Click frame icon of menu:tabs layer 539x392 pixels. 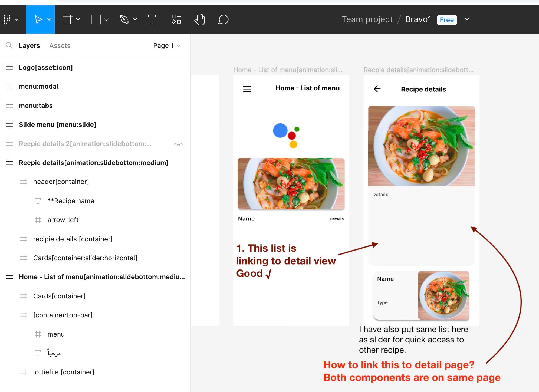click(x=9, y=106)
